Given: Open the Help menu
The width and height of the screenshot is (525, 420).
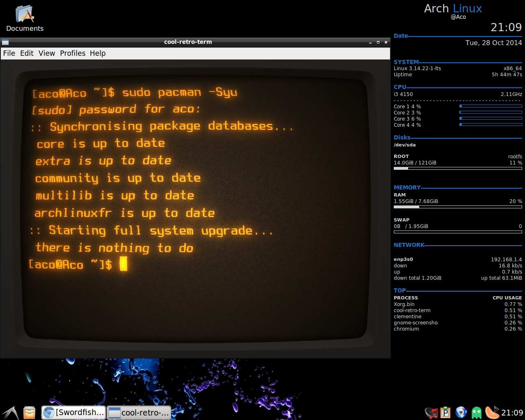Looking at the screenshot, I should pos(98,53).
